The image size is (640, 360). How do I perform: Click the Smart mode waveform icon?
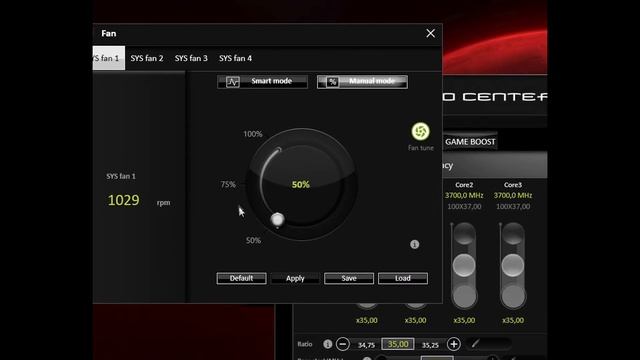coord(233,82)
